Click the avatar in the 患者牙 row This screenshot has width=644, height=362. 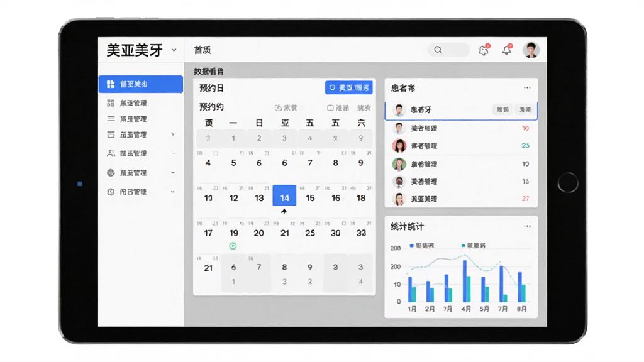399,109
